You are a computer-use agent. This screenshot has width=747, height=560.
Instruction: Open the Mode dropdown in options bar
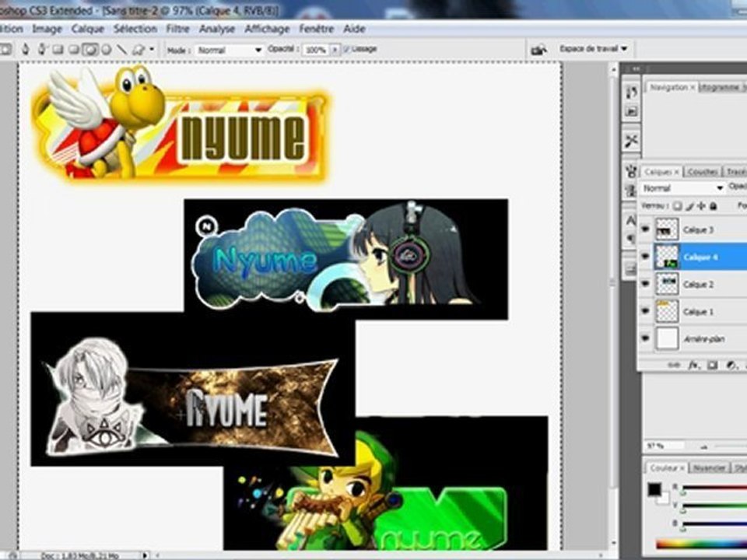(229, 50)
